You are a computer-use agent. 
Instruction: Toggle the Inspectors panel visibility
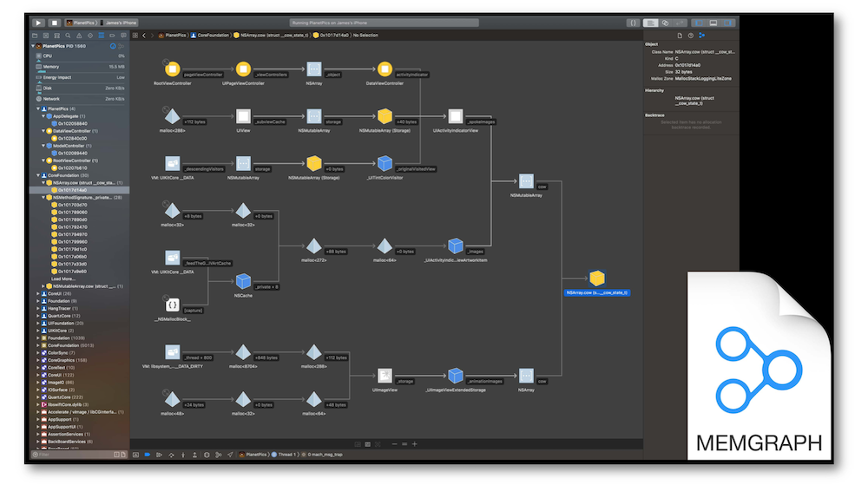[x=727, y=23]
